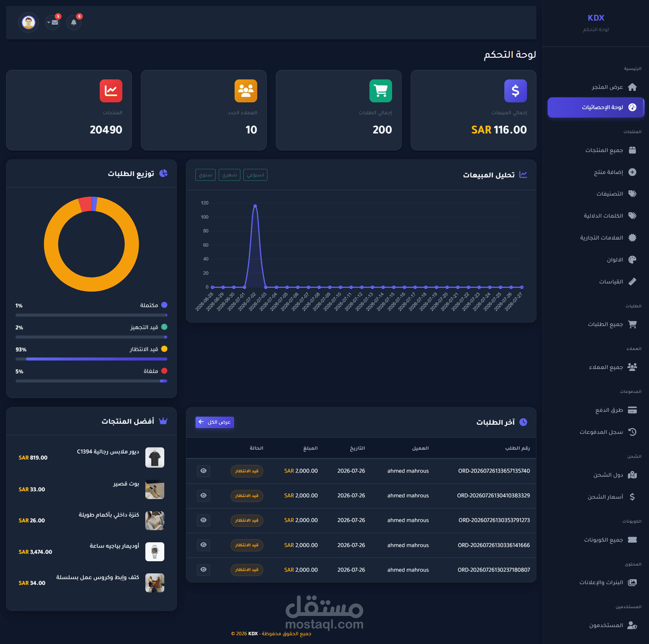Click the جميع الطلبات cart icon
Image resolution: width=649 pixels, height=644 pixels.
(x=632, y=324)
